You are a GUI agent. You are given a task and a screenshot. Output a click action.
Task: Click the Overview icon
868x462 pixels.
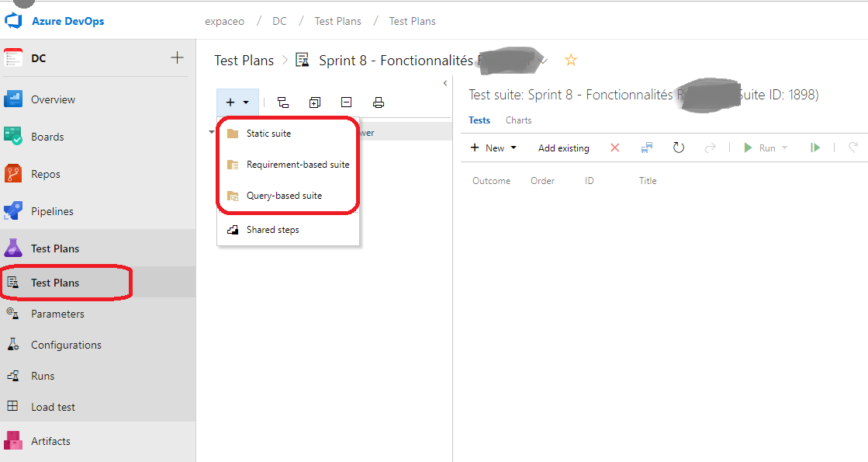pos(13,99)
